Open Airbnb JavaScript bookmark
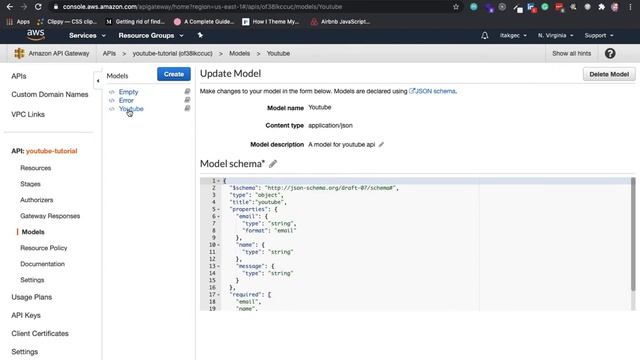Image resolution: width=640 pixels, height=360 pixels. pyautogui.click(x=340, y=22)
